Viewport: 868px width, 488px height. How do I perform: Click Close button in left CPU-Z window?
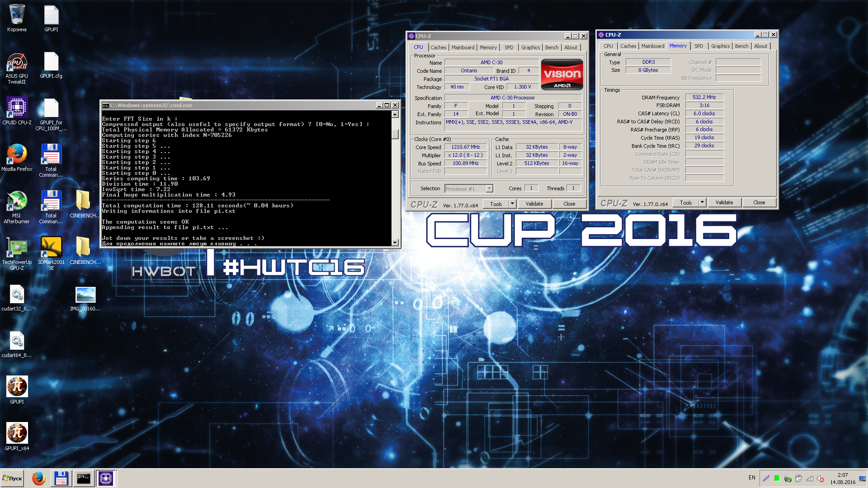pyautogui.click(x=569, y=204)
